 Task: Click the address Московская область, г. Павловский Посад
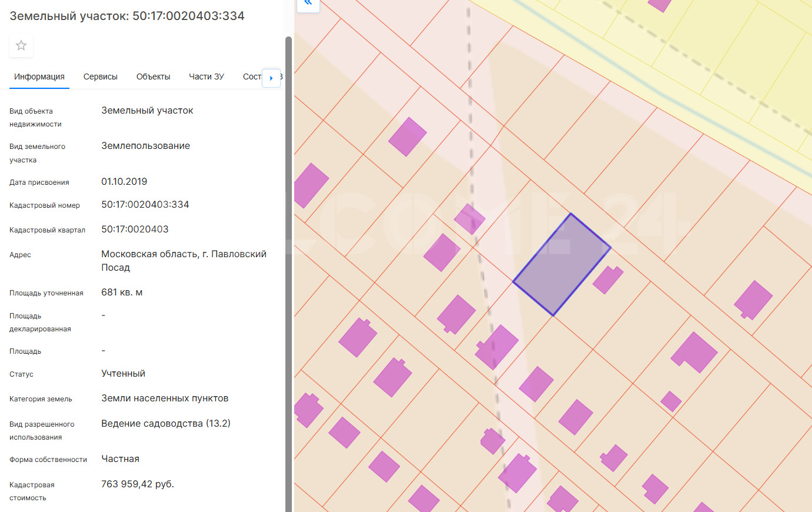point(184,261)
